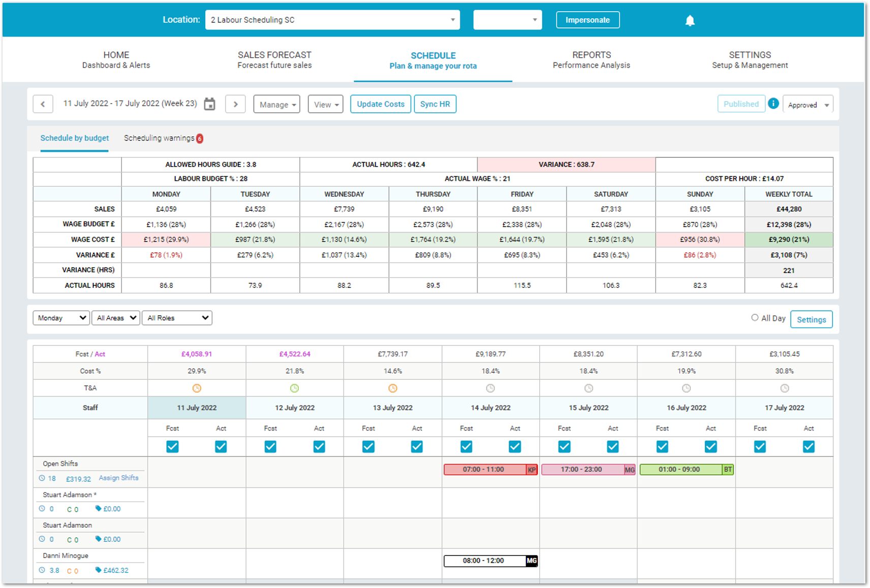
Task: Click the orange T&A clock for 11 July
Action: coord(197,388)
